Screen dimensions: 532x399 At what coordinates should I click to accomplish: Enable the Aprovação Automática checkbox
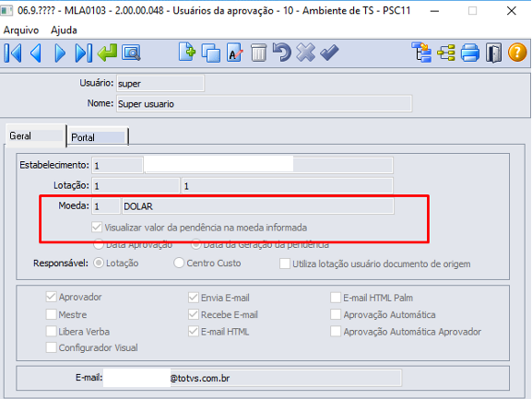click(336, 314)
